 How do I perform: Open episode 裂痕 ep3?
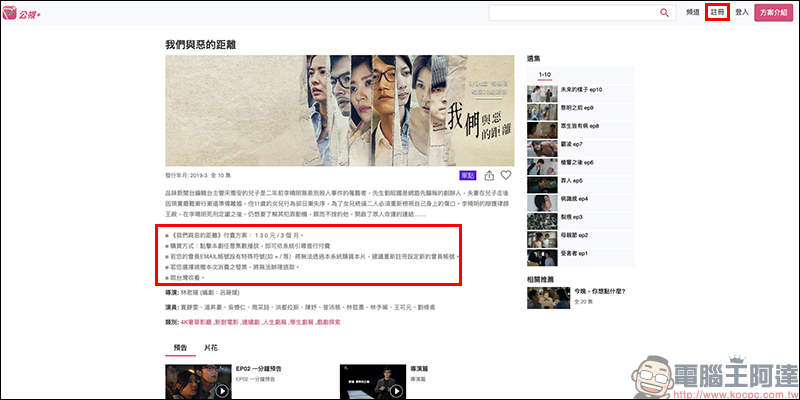pos(581,221)
